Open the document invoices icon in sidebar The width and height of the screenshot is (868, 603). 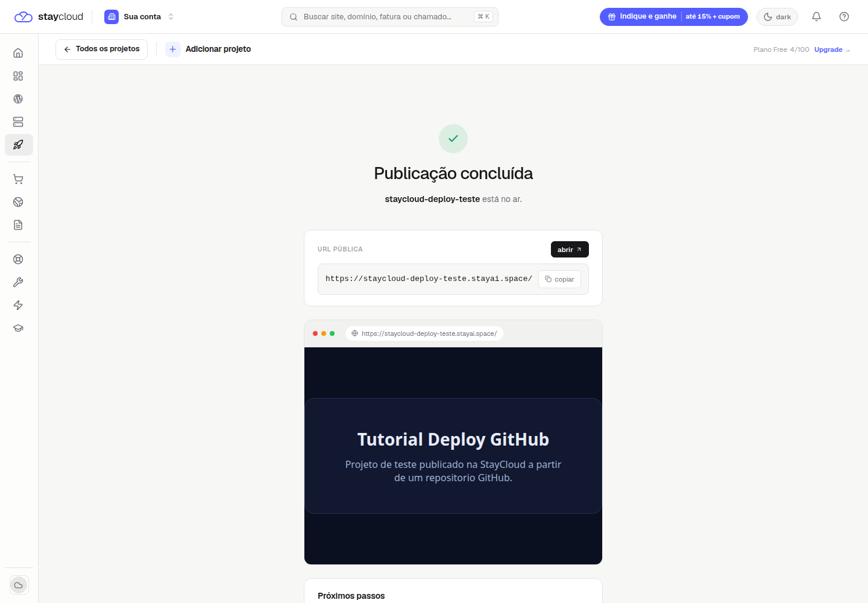click(x=18, y=225)
